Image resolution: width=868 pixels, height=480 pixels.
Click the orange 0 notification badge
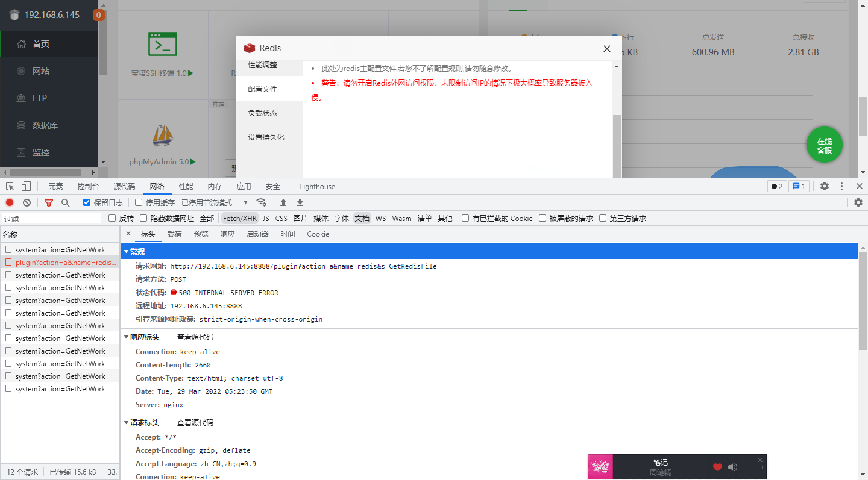click(98, 15)
